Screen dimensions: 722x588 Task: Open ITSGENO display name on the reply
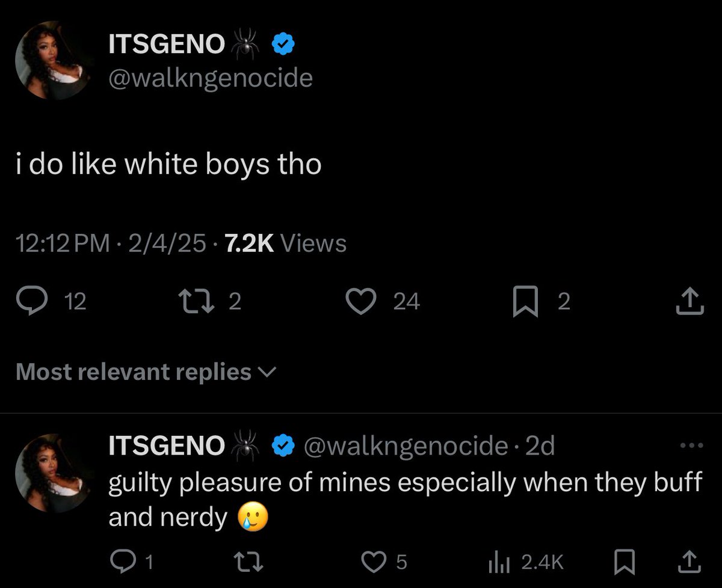[x=167, y=446]
